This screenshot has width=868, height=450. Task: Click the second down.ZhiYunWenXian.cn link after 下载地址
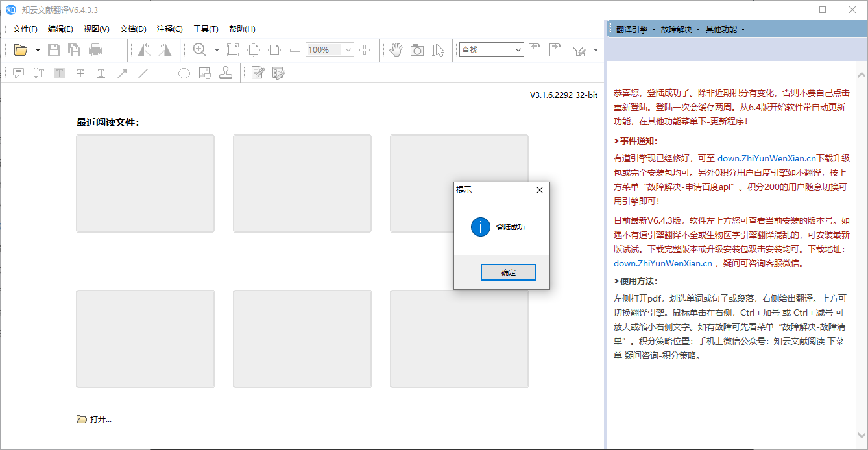coord(663,263)
